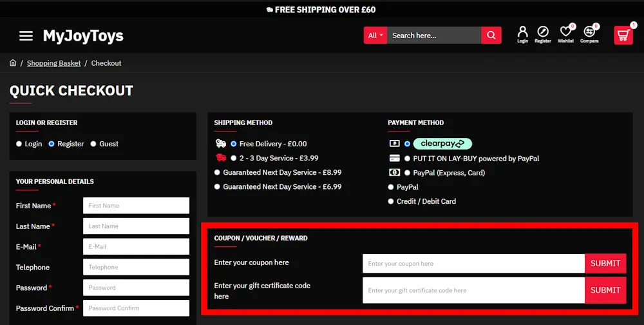Screen dimensions: 644x325
Task: Click the Password Confirm input field
Action: point(136,308)
